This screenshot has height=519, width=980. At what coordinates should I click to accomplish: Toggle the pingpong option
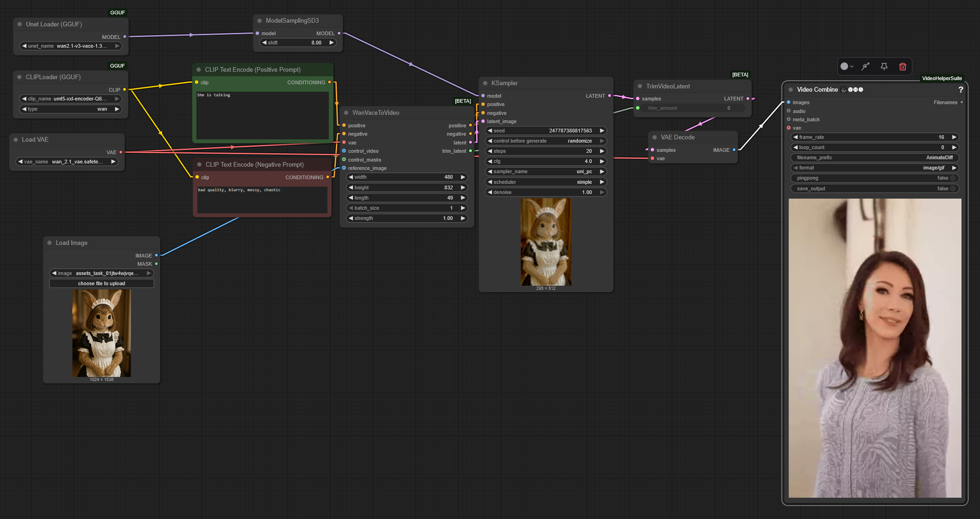pyautogui.click(x=874, y=178)
